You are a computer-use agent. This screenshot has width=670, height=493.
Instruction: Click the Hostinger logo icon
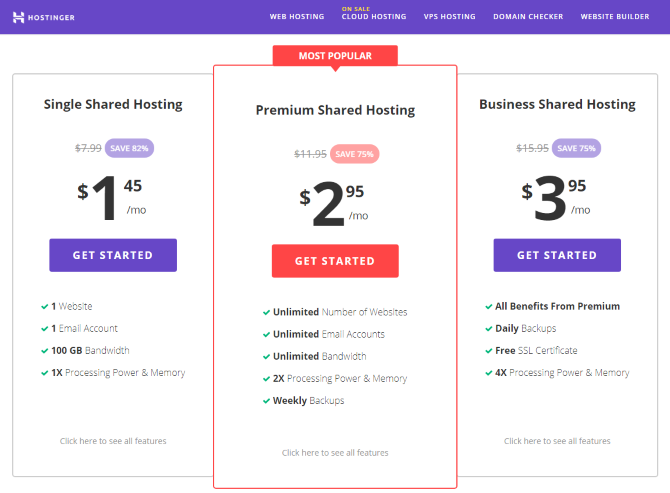click(18, 17)
